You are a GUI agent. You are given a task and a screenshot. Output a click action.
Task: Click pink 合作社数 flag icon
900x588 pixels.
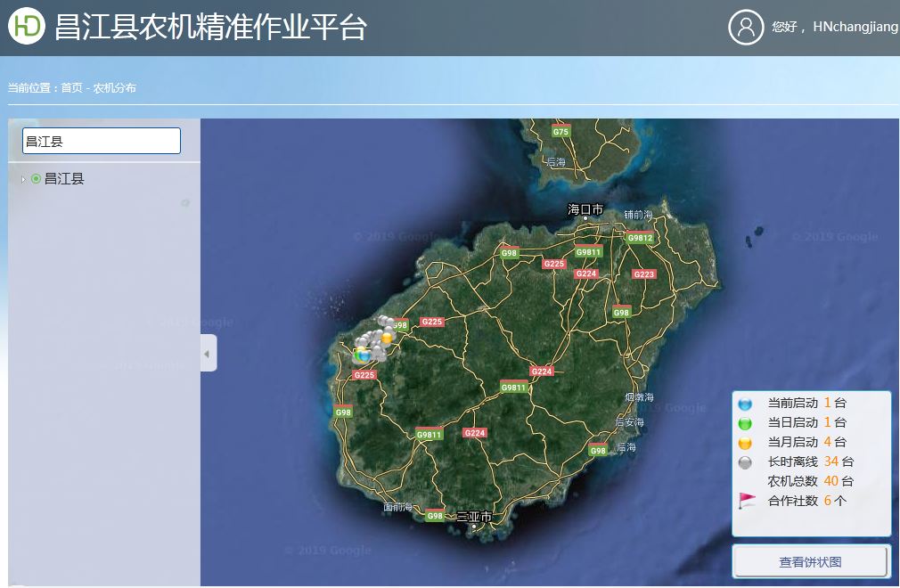point(747,501)
